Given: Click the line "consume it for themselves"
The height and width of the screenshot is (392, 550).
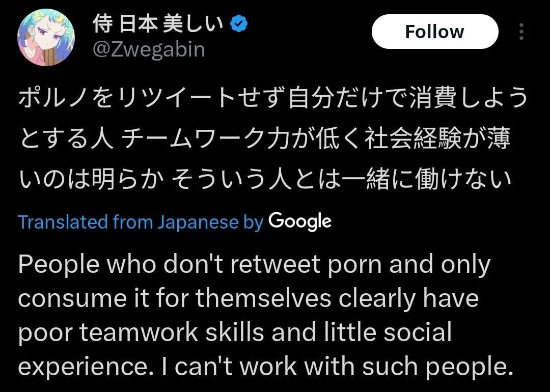Looking at the screenshot, I should tap(248, 299).
